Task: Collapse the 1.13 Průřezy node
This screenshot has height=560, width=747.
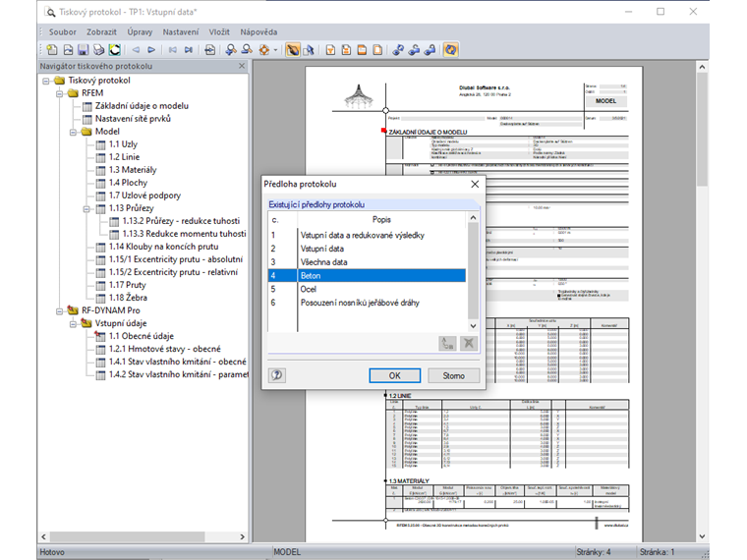Action: tap(86, 209)
